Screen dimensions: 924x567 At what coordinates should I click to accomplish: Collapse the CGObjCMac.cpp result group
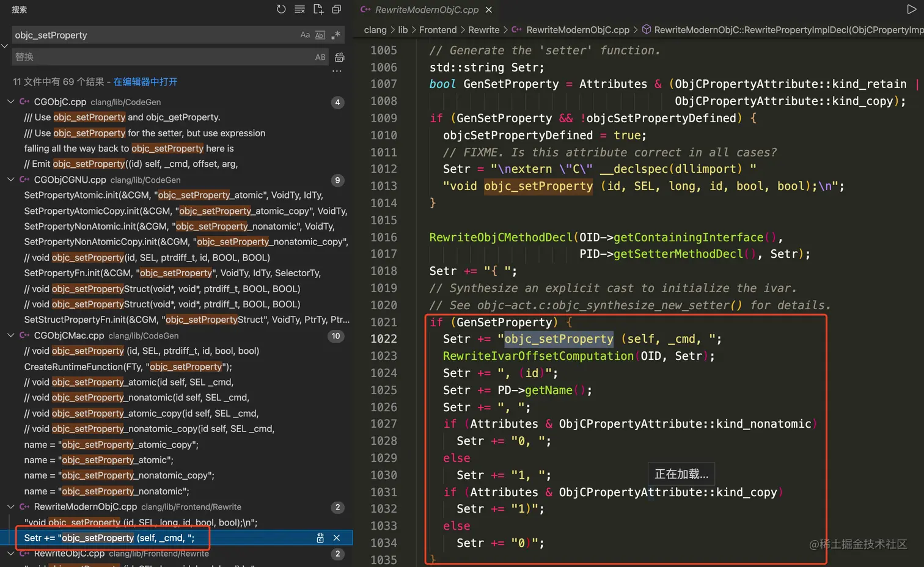coord(11,335)
